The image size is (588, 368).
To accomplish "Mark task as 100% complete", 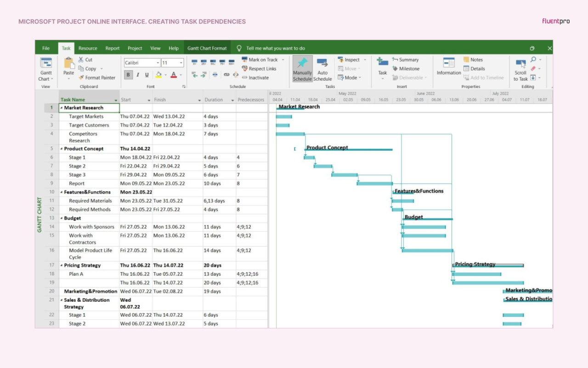I will 232,61.
